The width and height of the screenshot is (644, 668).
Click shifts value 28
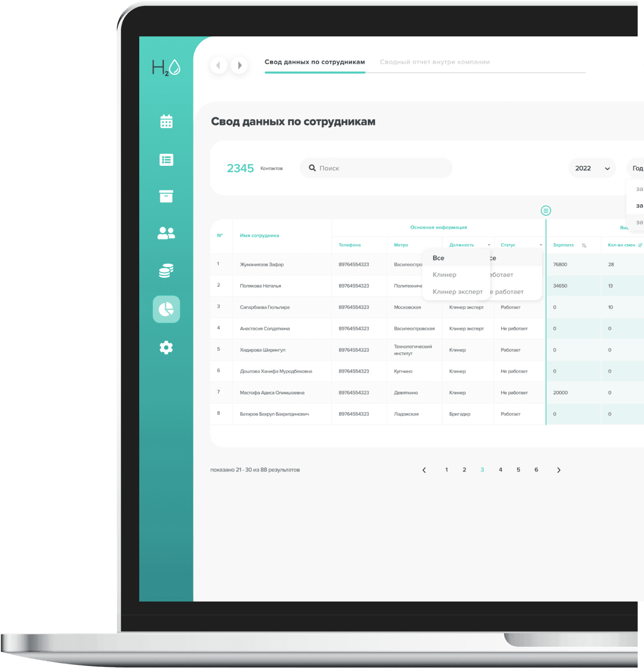611,264
